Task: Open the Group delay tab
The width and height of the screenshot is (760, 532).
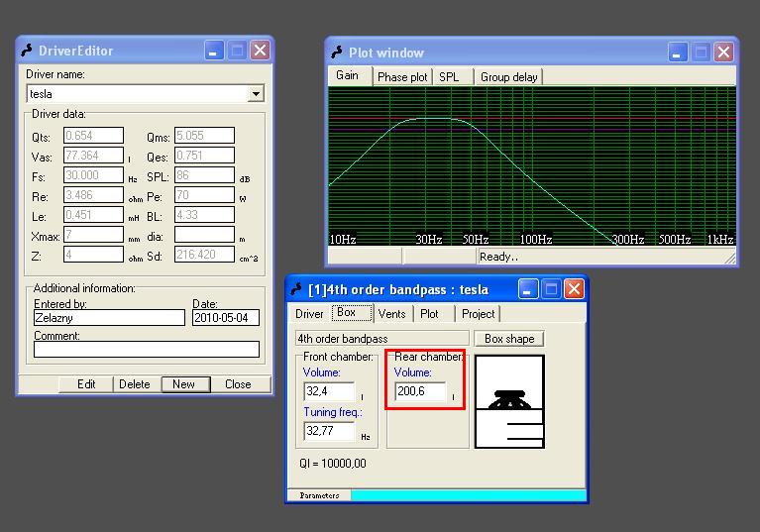Action: tap(508, 77)
